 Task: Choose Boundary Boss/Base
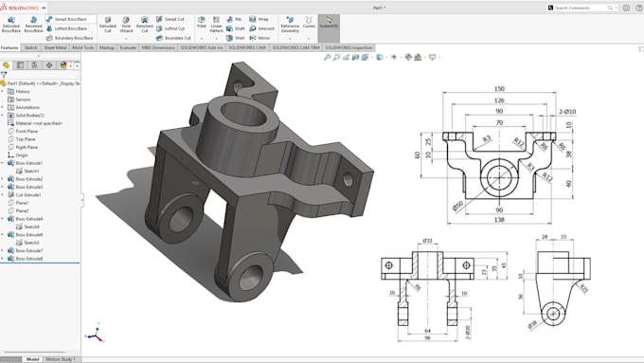click(70, 38)
